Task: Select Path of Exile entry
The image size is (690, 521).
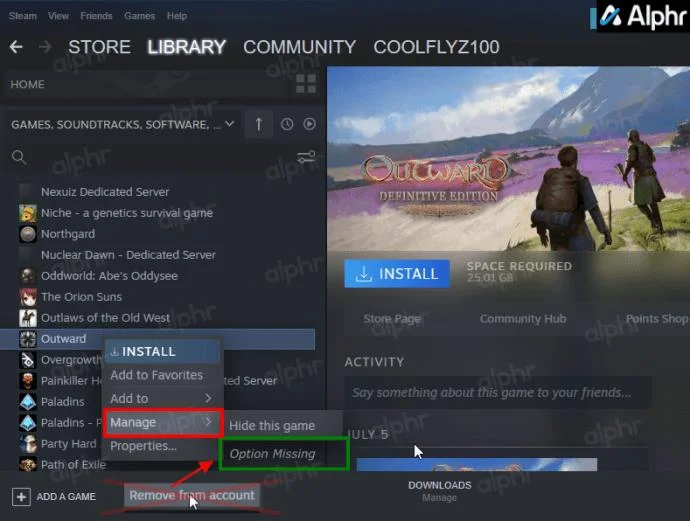Action: pyautogui.click(x=73, y=465)
